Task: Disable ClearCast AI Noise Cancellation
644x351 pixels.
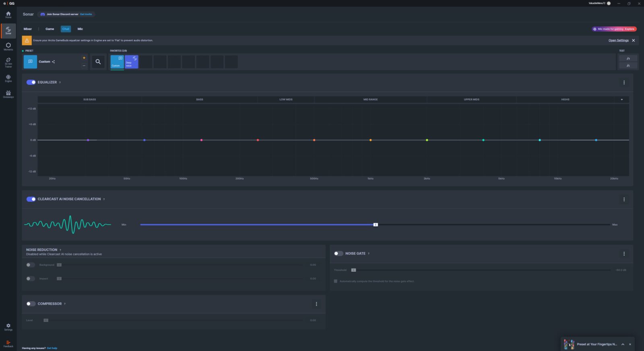Action: pos(31,199)
